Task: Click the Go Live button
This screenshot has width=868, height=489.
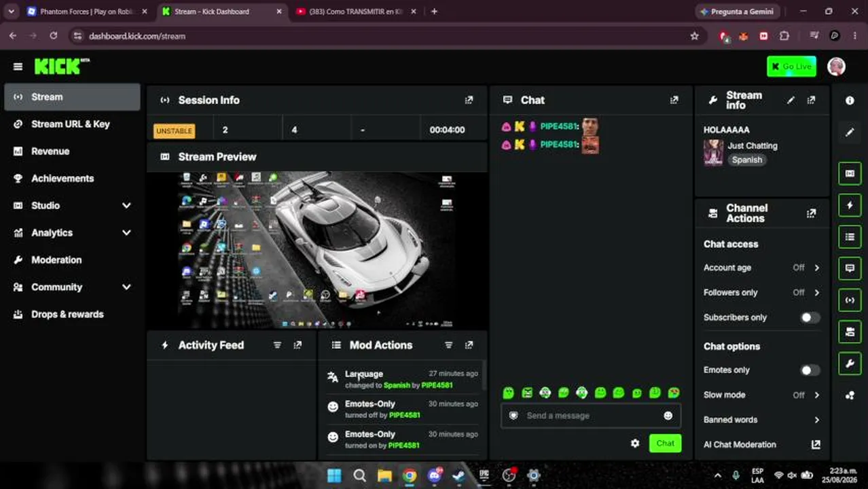Action: click(x=791, y=67)
